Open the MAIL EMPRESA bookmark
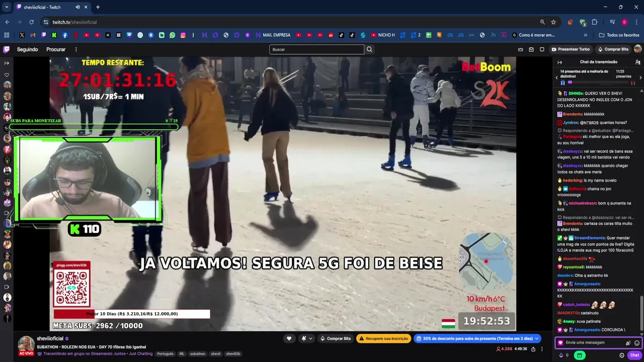 [x=273, y=35]
